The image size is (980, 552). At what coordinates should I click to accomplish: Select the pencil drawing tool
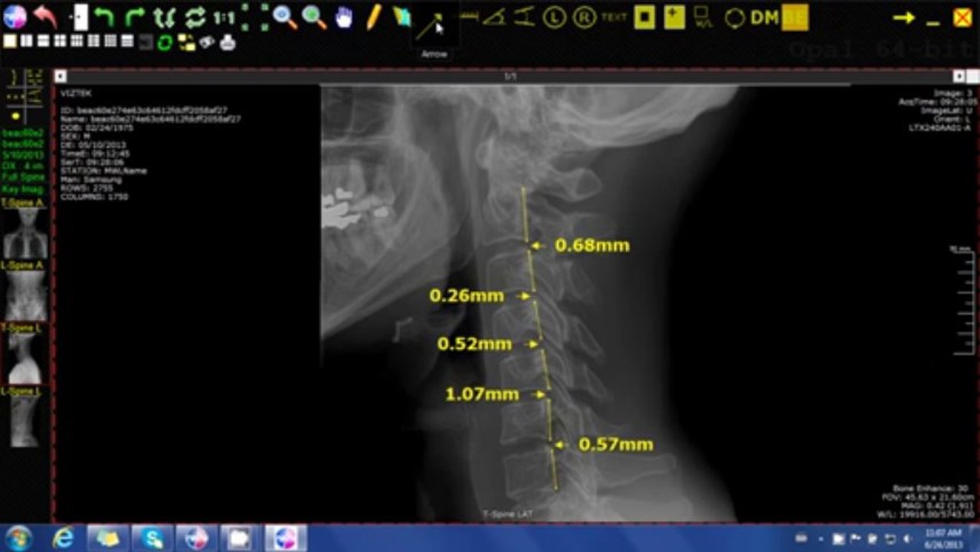click(x=373, y=16)
